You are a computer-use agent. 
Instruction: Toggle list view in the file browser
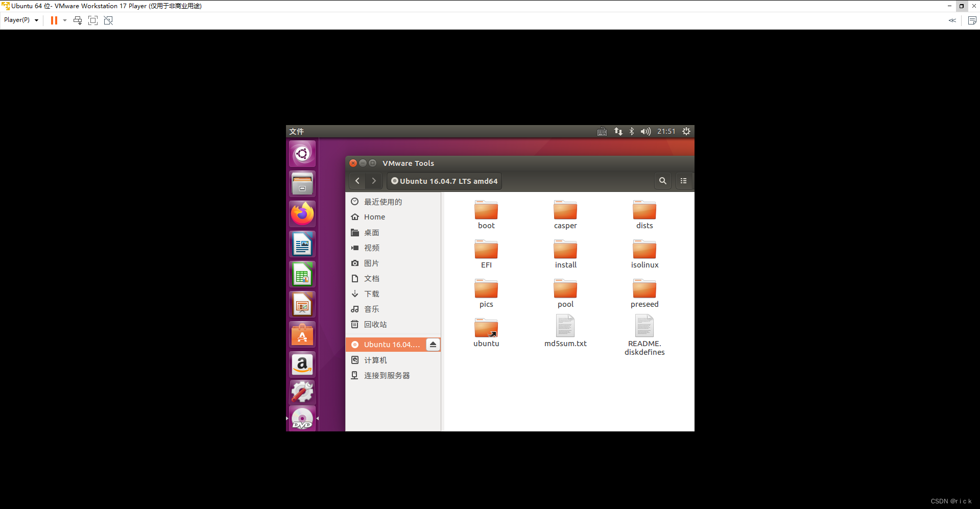683,181
